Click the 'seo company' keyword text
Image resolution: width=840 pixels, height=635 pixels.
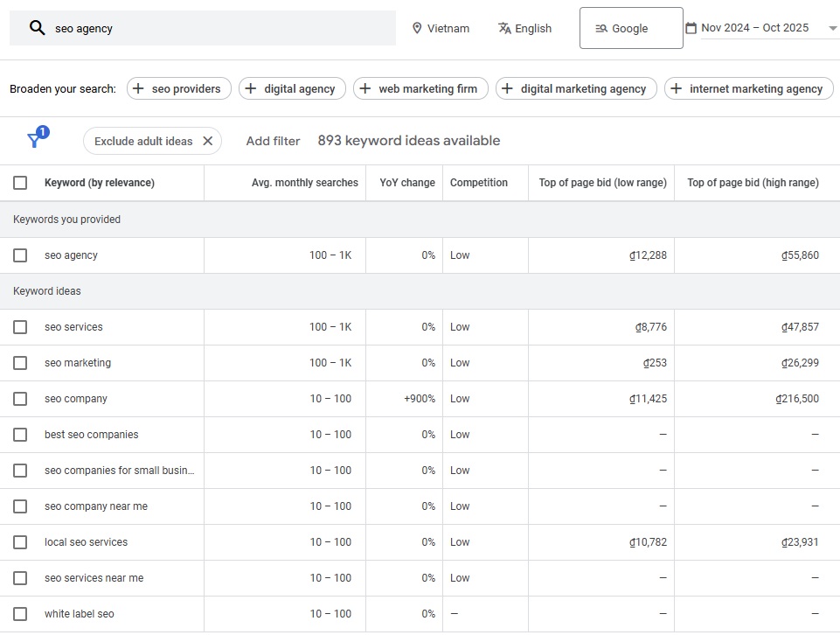(x=75, y=399)
